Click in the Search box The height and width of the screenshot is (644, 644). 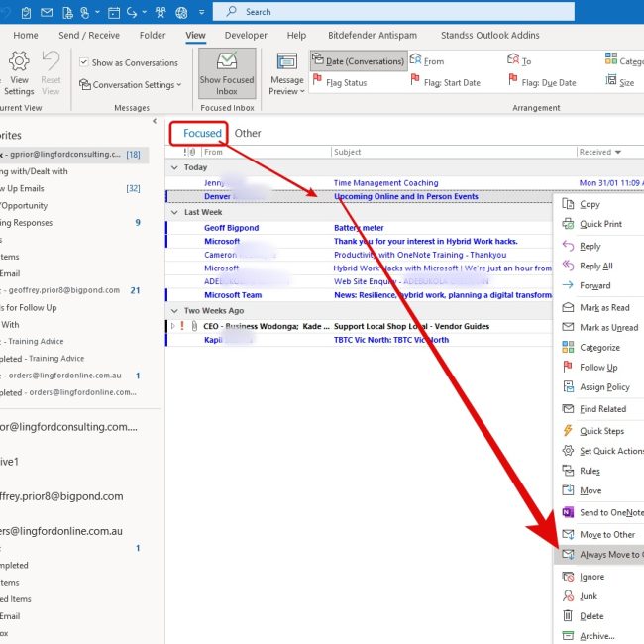pos(393,12)
